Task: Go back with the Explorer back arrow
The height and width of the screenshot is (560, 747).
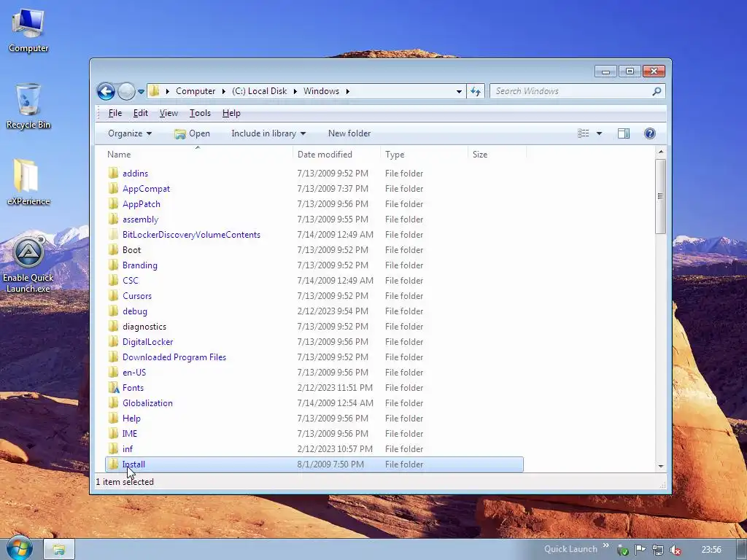Action: pyautogui.click(x=106, y=91)
